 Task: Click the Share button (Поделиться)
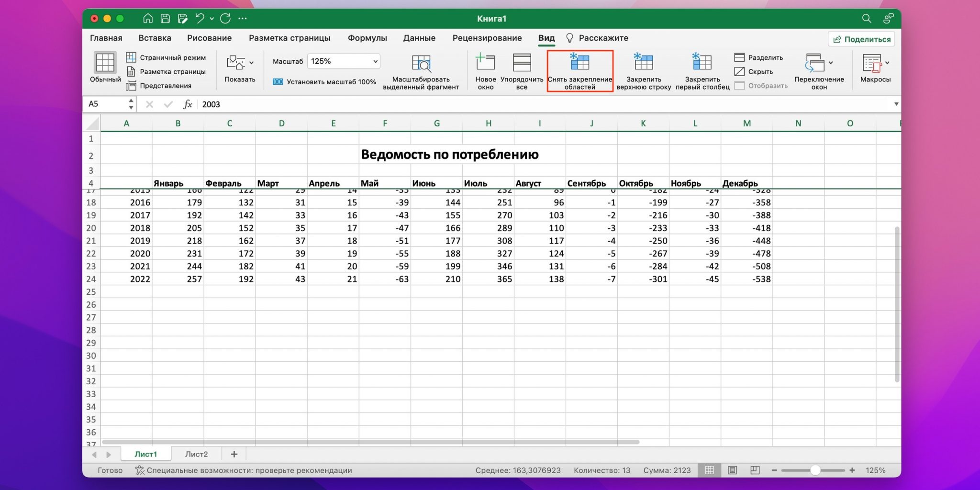(x=861, y=39)
